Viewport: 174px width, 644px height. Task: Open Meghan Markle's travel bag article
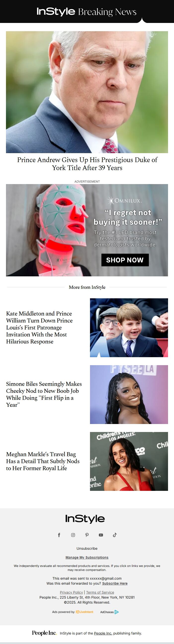coord(43,461)
